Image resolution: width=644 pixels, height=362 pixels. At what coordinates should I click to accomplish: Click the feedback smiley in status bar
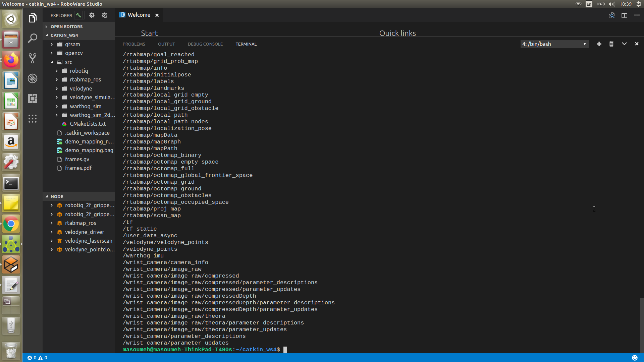[635, 358]
